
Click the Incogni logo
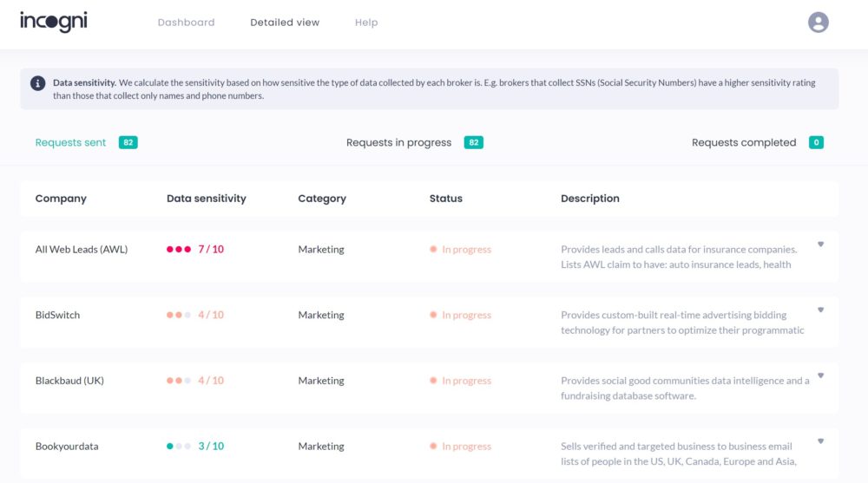[x=54, y=23]
